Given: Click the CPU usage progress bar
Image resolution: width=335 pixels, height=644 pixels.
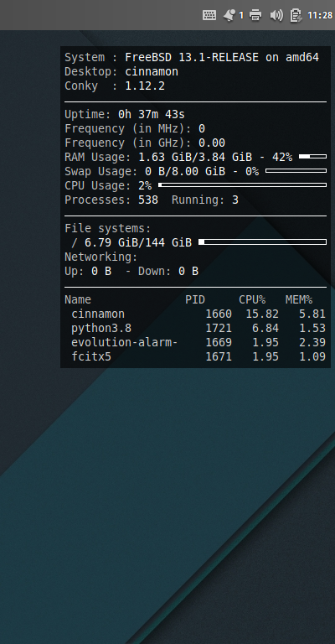Looking at the screenshot, I should coord(242,185).
